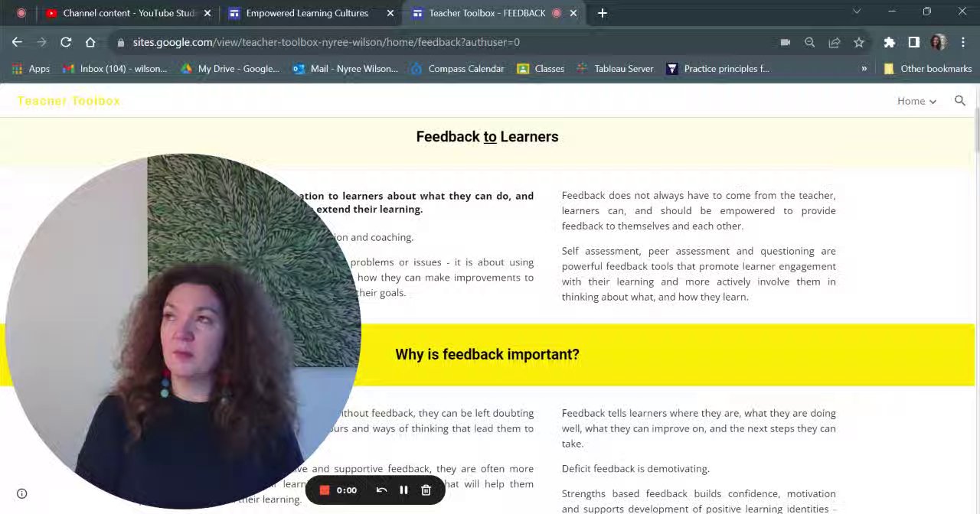Pause the screen recording
This screenshot has width=980, height=514.
click(403, 490)
